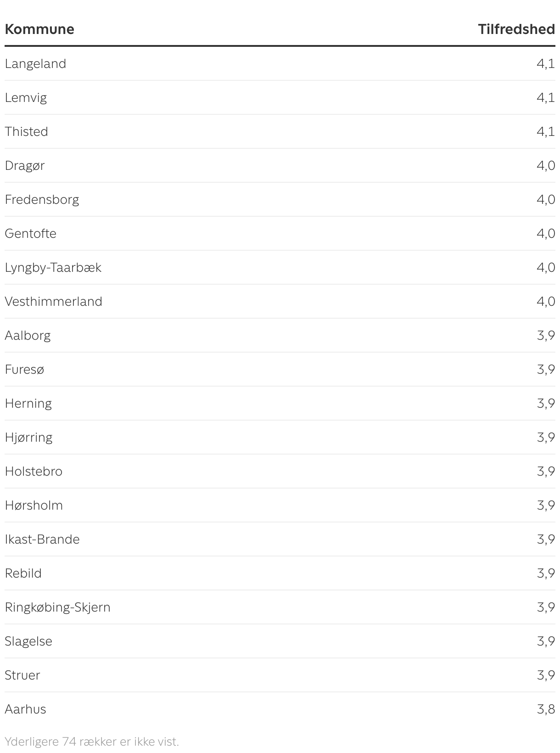The height and width of the screenshot is (753, 560).
Task: Click the Hørsholm municipality name
Action: tap(34, 505)
